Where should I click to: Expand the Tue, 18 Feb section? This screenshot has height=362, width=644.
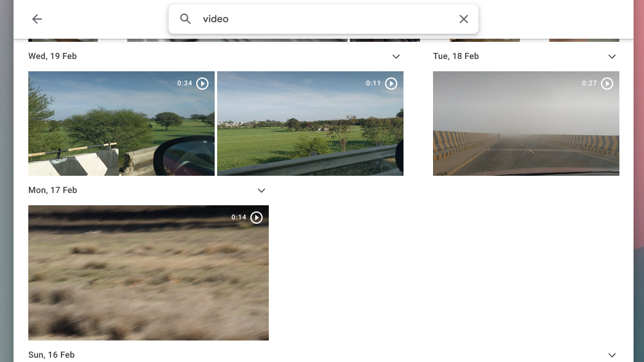[x=612, y=56]
